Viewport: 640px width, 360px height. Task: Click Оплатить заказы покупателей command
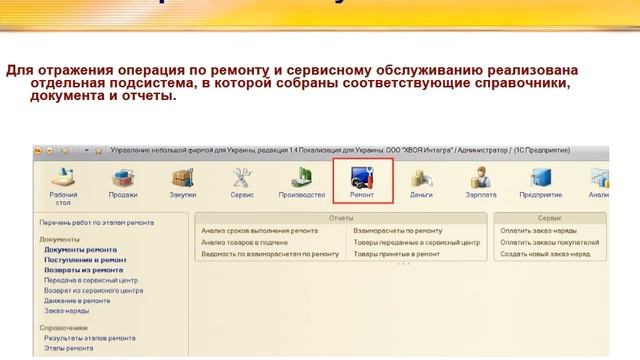pos(550,242)
